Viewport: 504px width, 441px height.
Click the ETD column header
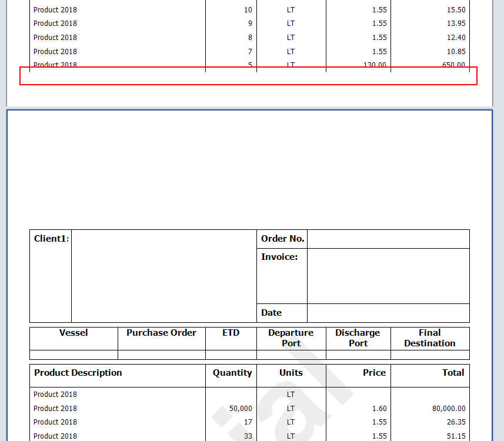[231, 333]
